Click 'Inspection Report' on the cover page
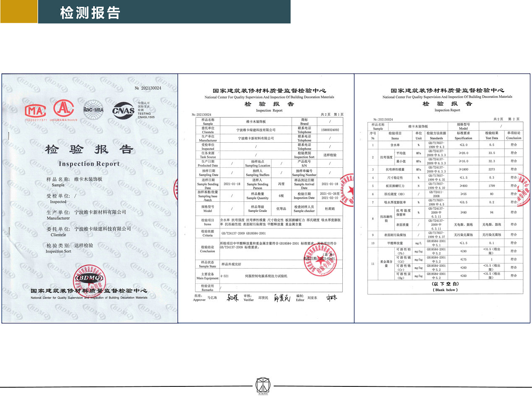 click(x=89, y=164)
